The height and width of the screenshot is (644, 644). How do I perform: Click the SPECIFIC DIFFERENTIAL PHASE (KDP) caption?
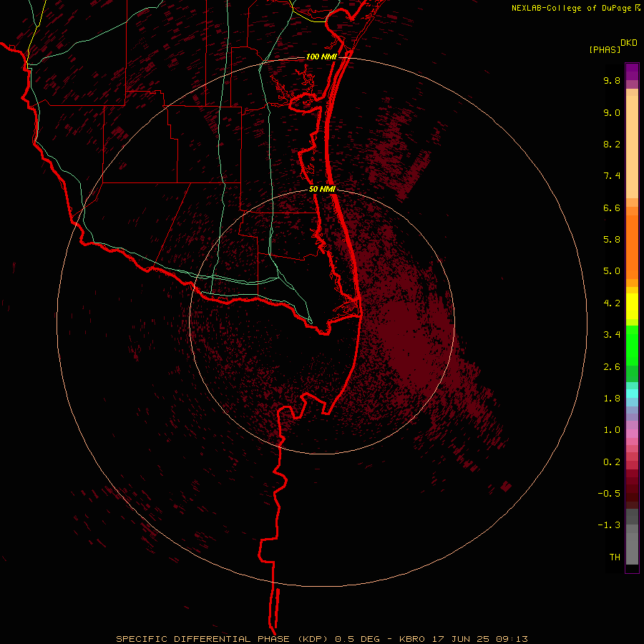[223, 639]
